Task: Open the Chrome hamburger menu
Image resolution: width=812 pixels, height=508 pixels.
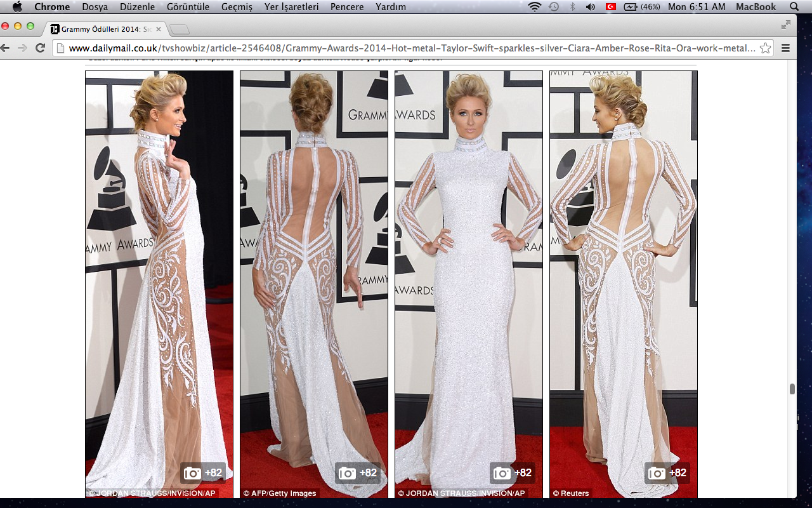Action: click(x=785, y=48)
